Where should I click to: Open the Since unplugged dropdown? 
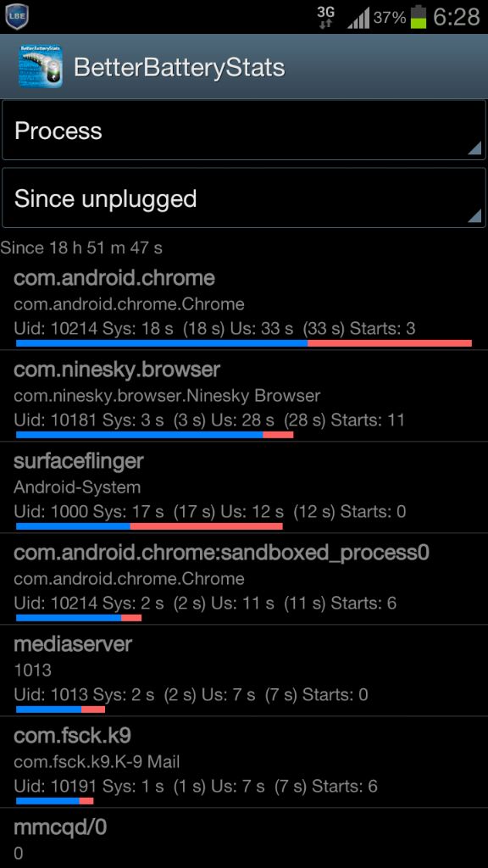pyautogui.click(x=243, y=198)
